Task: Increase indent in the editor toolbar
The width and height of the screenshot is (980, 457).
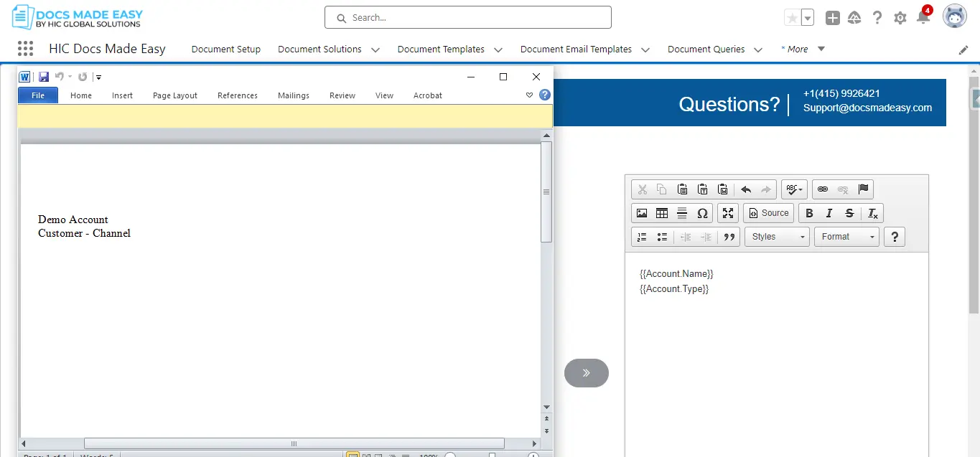Action: 706,237
